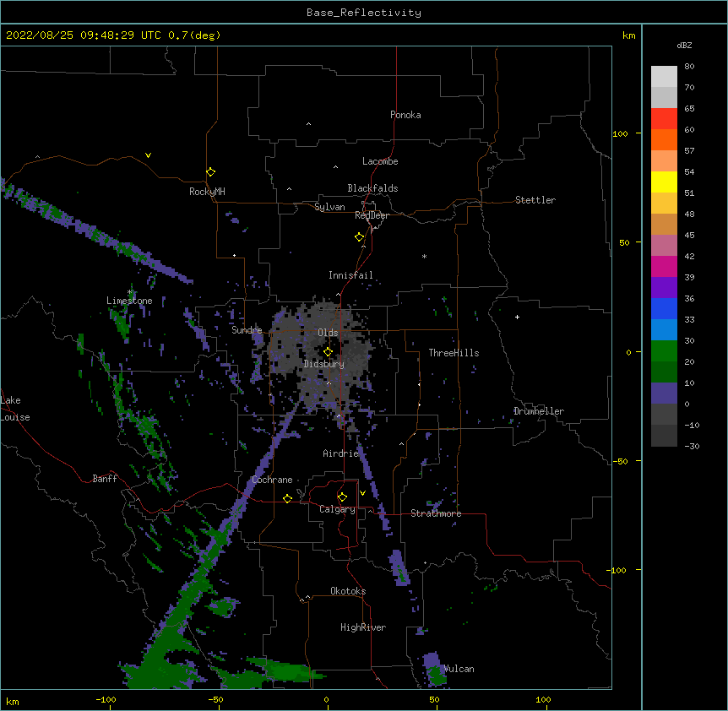Click the Calgary city label
Image resolution: width=728 pixels, height=711 pixels.
point(337,509)
